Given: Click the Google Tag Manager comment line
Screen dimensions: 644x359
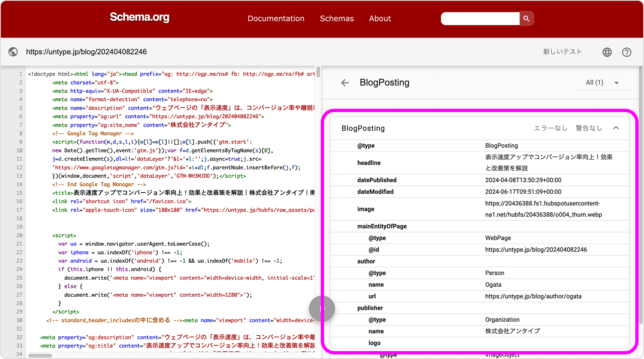Looking at the screenshot, I should [93, 134].
